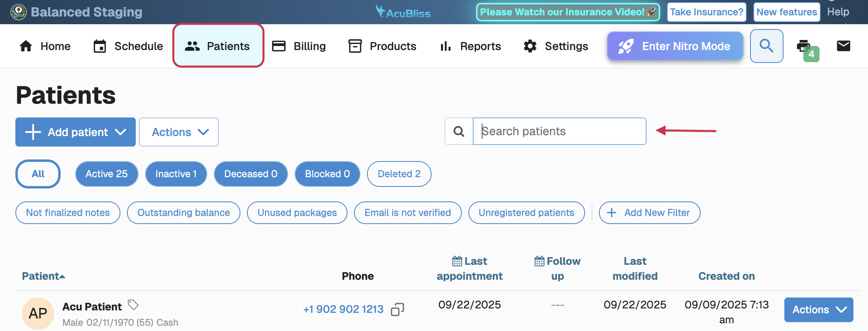Viewport: 868px width, 331px height.
Task: Click the tag icon beside Acu Patient
Action: click(133, 305)
